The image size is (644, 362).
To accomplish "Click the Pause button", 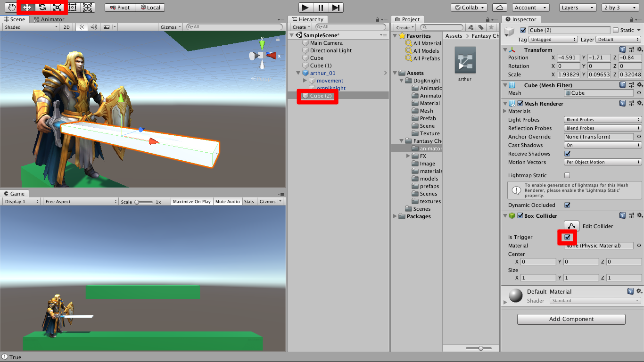I will [321, 8].
